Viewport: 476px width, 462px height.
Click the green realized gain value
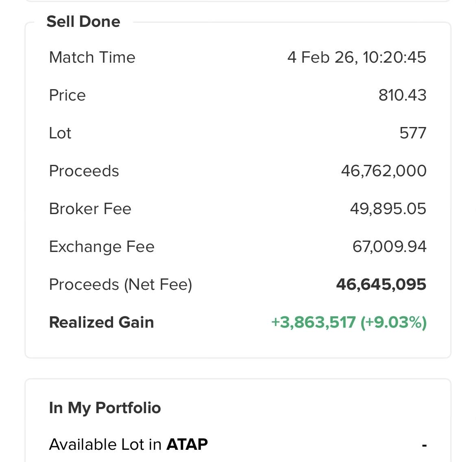point(349,322)
